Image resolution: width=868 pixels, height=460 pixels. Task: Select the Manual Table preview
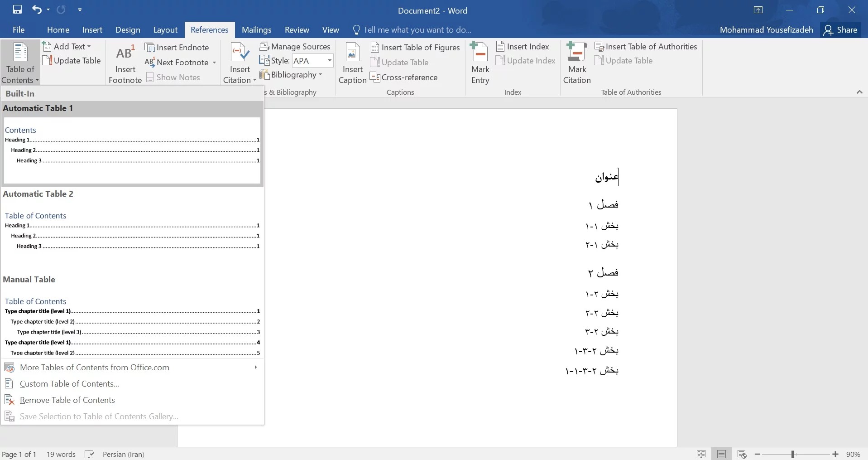point(132,315)
